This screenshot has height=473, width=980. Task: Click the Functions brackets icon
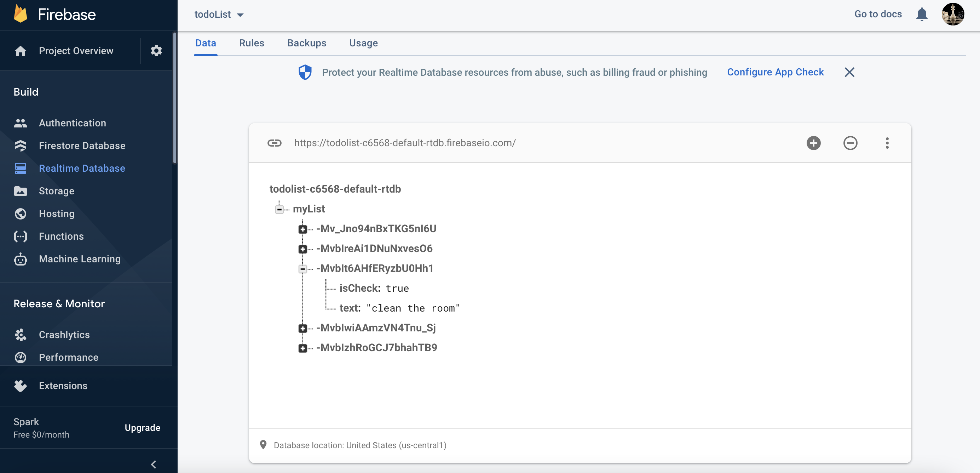pyautogui.click(x=21, y=236)
